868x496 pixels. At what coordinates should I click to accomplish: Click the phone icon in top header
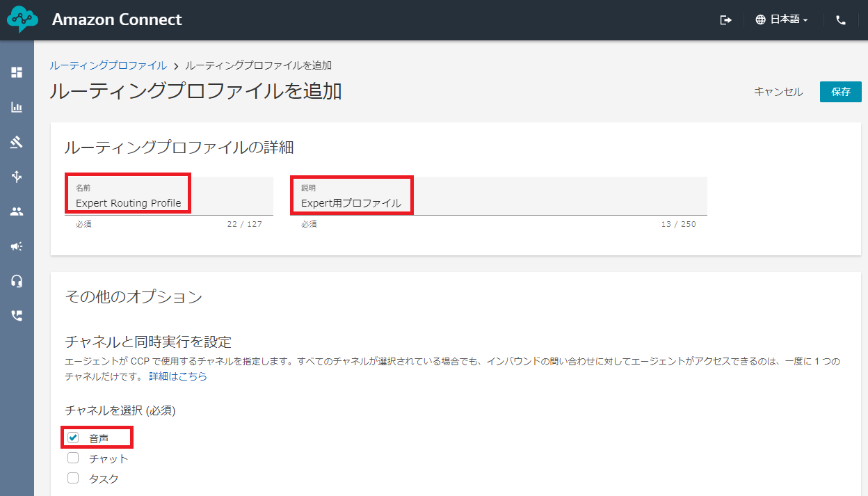[x=841, y=20]
